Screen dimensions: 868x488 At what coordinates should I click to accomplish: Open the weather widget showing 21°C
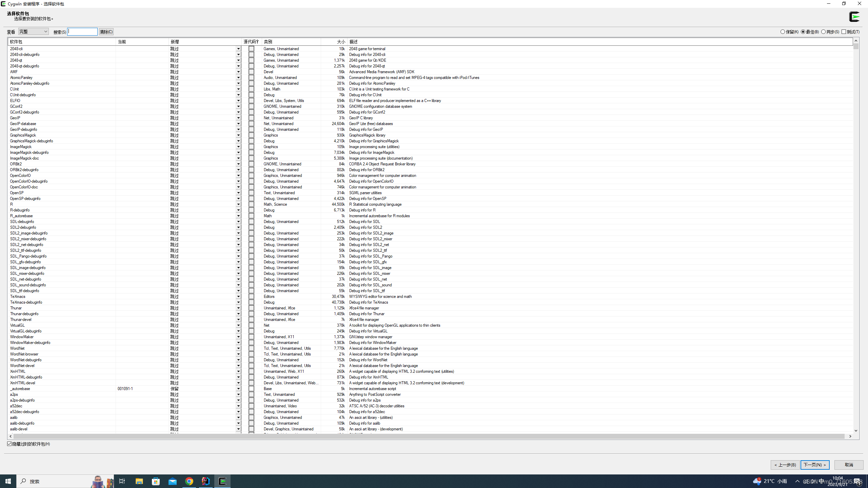[770, 481]
